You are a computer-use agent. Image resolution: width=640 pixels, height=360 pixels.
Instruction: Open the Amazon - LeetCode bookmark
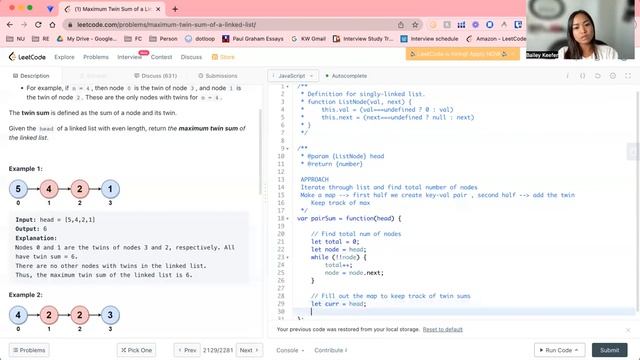pyautogui.click(x=496, y=39)
